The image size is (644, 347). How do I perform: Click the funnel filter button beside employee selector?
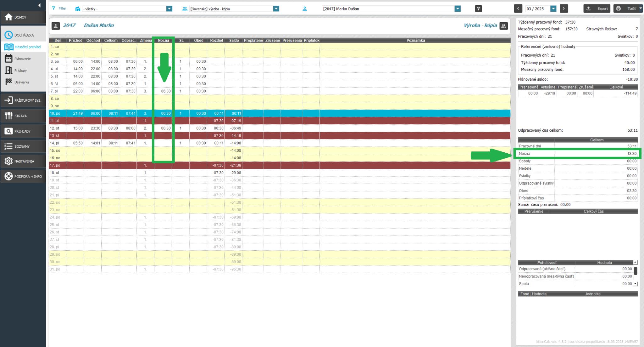(478, 9)
